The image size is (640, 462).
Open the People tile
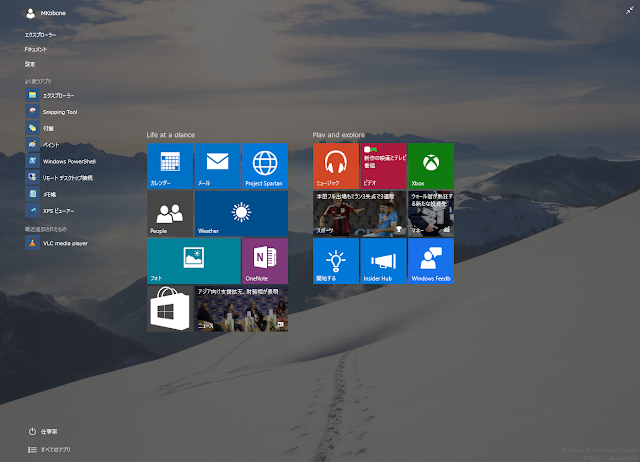(x=170, y=214)
